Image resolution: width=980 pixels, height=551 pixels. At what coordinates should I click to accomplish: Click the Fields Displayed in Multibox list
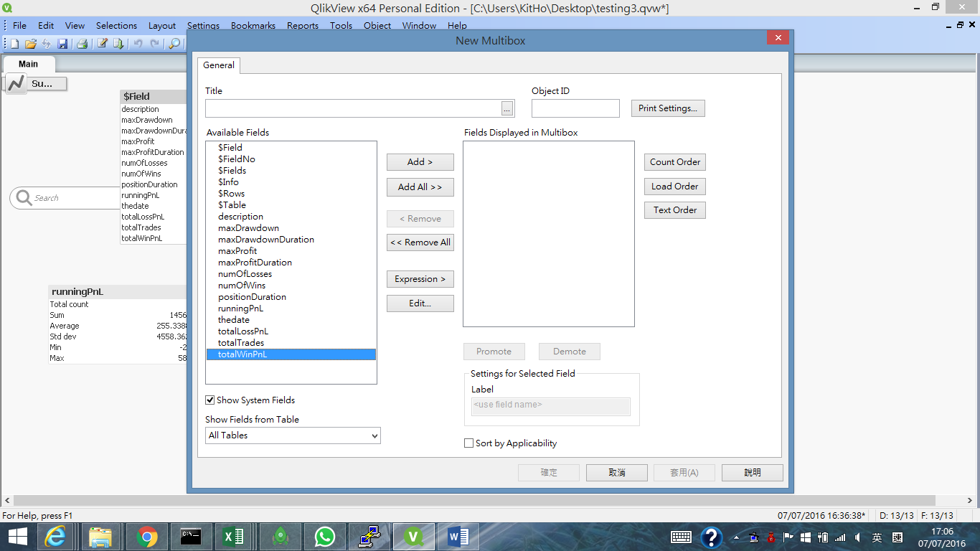coord(549,234)
